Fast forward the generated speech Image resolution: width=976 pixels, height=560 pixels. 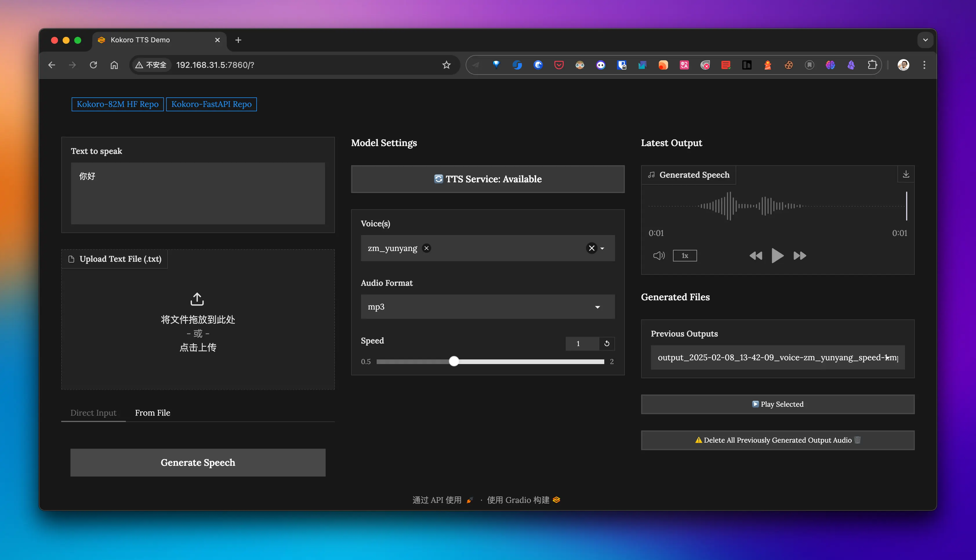click(x=799, y=256)
